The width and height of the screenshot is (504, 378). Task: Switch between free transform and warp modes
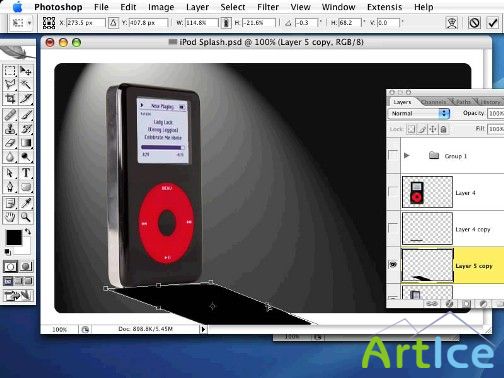[x=452, y=23]
